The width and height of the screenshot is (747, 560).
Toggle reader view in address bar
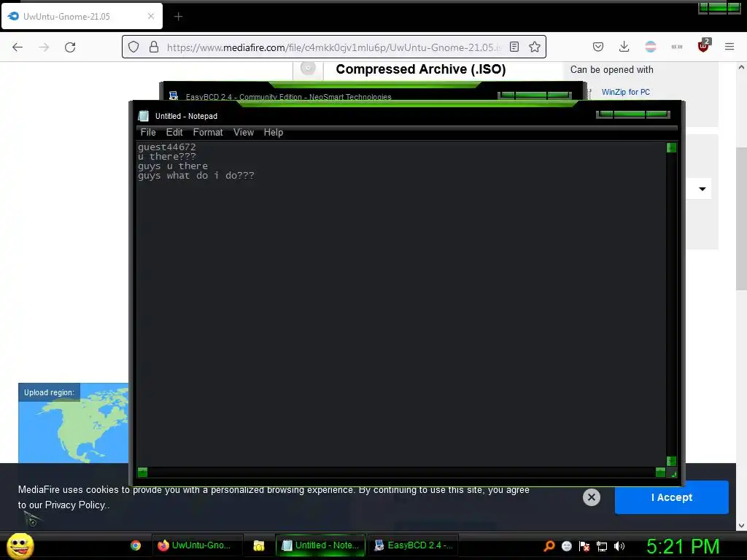point(514,47)
